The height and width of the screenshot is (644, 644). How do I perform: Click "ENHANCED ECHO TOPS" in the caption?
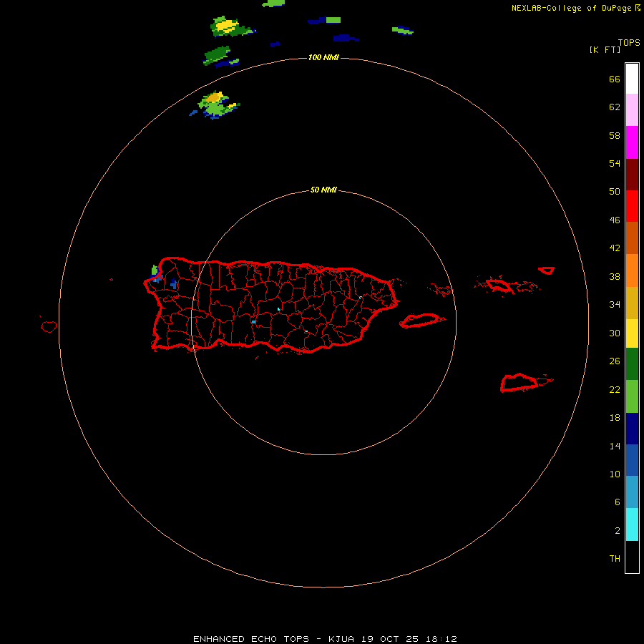251,639
